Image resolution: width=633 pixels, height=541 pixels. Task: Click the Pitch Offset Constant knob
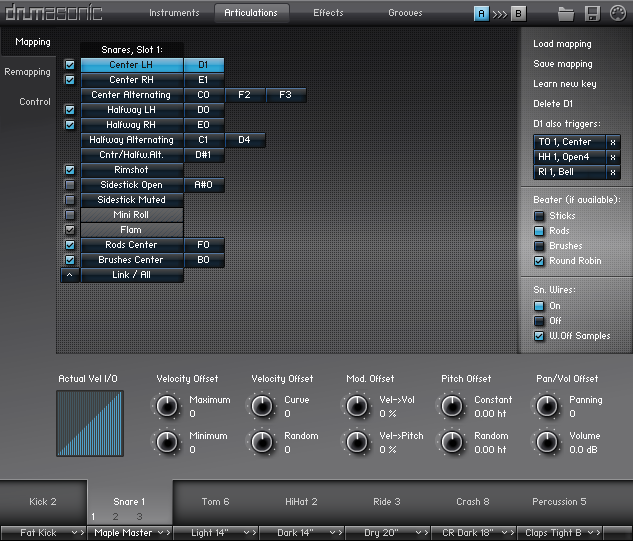click(x=452, y=406)
